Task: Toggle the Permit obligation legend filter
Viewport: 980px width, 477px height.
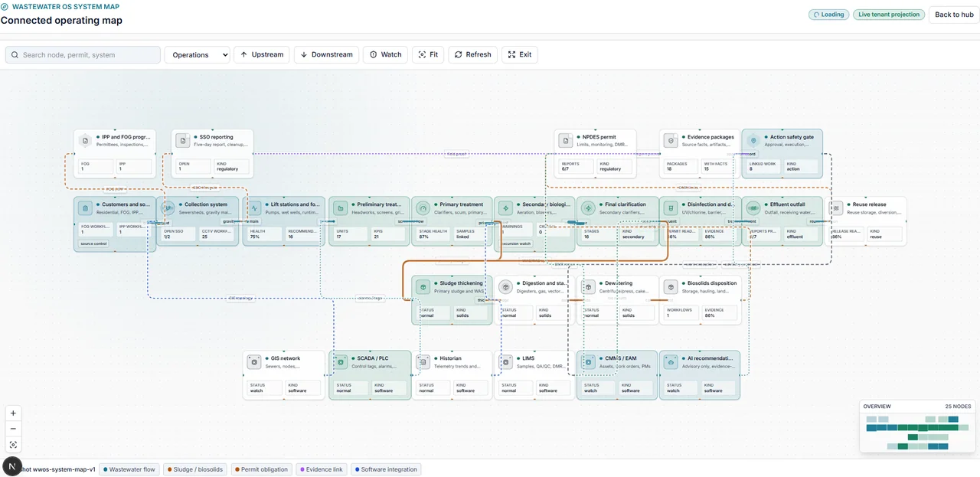Action: tap(262, 469)
